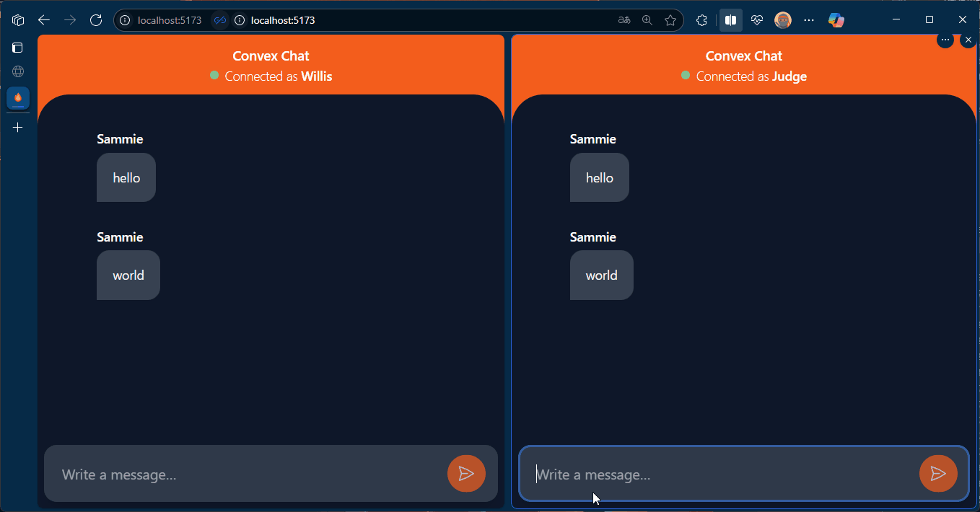Click the browser forward arrow
Image resolution: width=980 pixels, height=512 pixels.
point(70,20)
